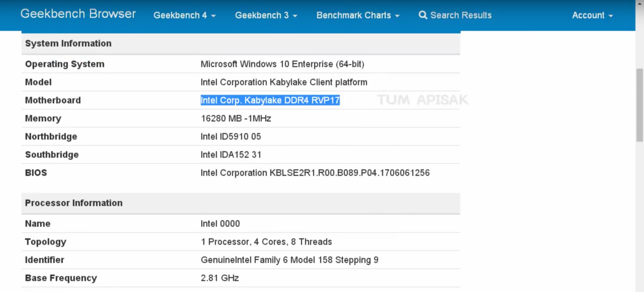Screen dimensions: 644x292
Task: Expand the Geekbench 3 dropdown menu
Action: tap(266, 15)
